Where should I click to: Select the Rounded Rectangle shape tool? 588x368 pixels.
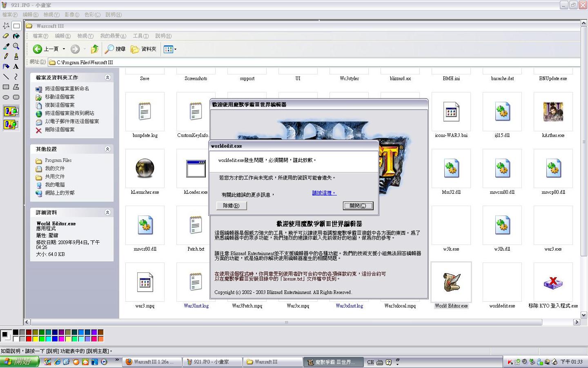pos(16,97)
